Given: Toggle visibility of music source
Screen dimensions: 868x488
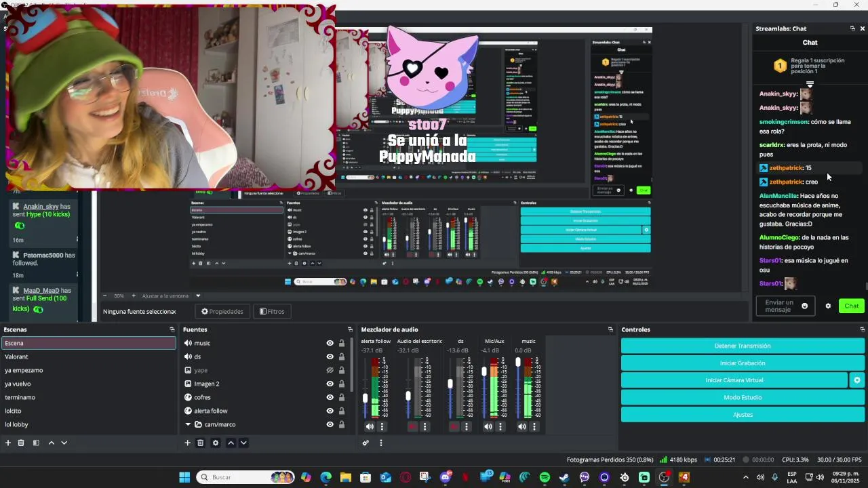Looking at the screenshot, I should point(330,343).
